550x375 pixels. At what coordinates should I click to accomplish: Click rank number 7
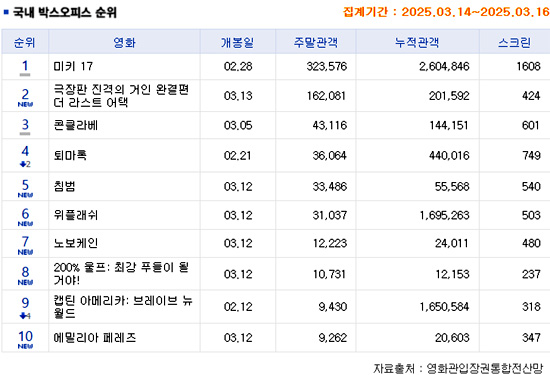tap(25, 242)
